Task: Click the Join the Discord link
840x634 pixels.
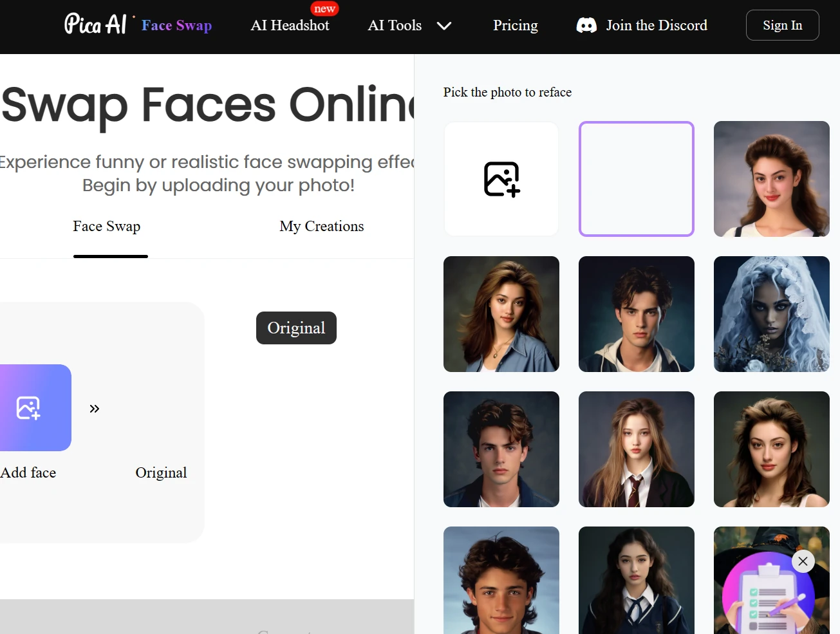Action: [x=656, y=26]
